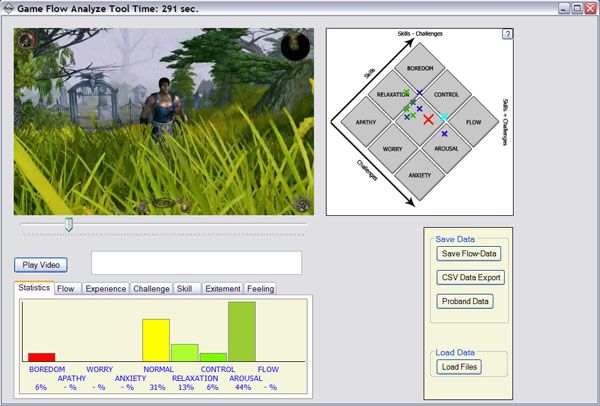The image size is (600, 406).
Task: Select the ANXIETY cell in flow diagram
Action: point(420,175)
